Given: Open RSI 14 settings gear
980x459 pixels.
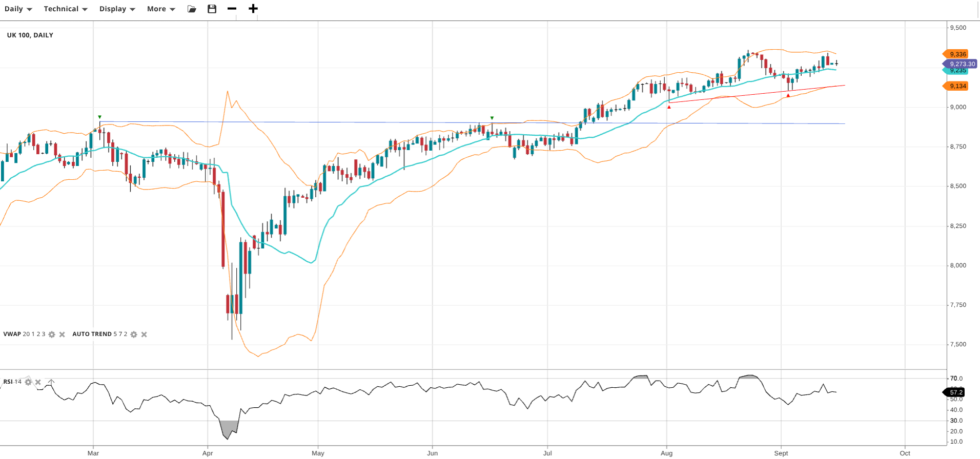Looking at the screenshot, I should (x=28, y=382).
